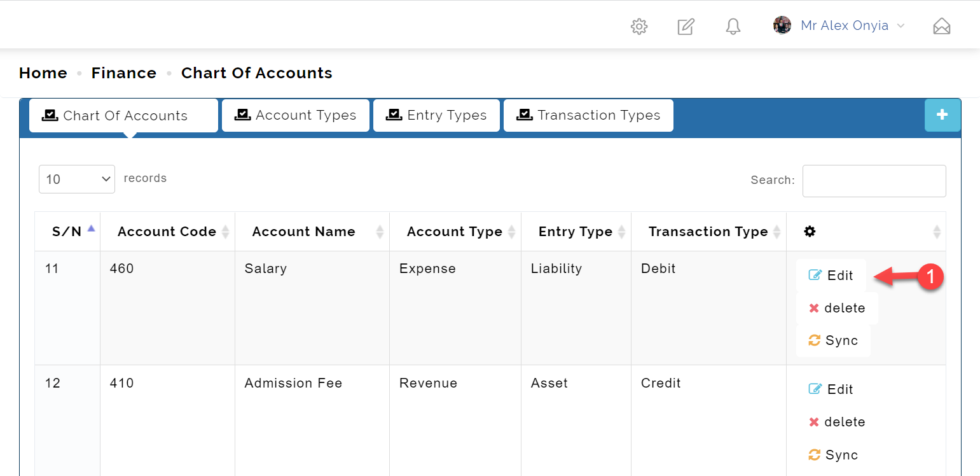980x476 pixels.
Task: Click Chart Of Accounts breadcrumb
Action: [257, 73]
